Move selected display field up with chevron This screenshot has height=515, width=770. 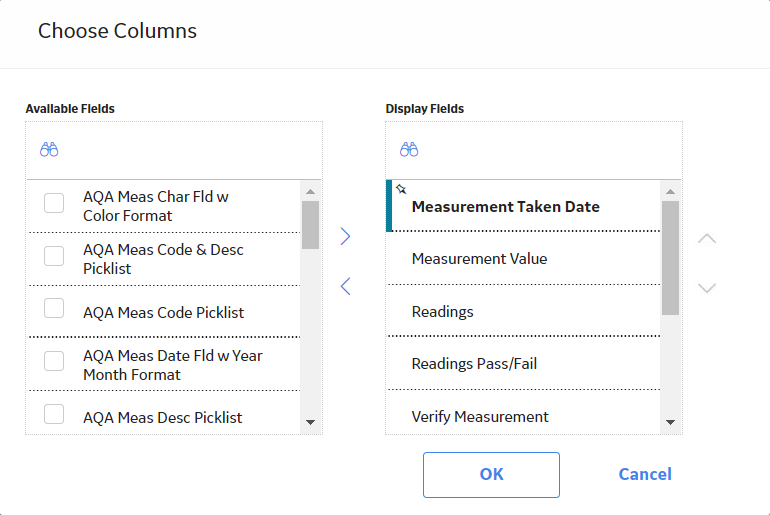[x=707, y=239]
